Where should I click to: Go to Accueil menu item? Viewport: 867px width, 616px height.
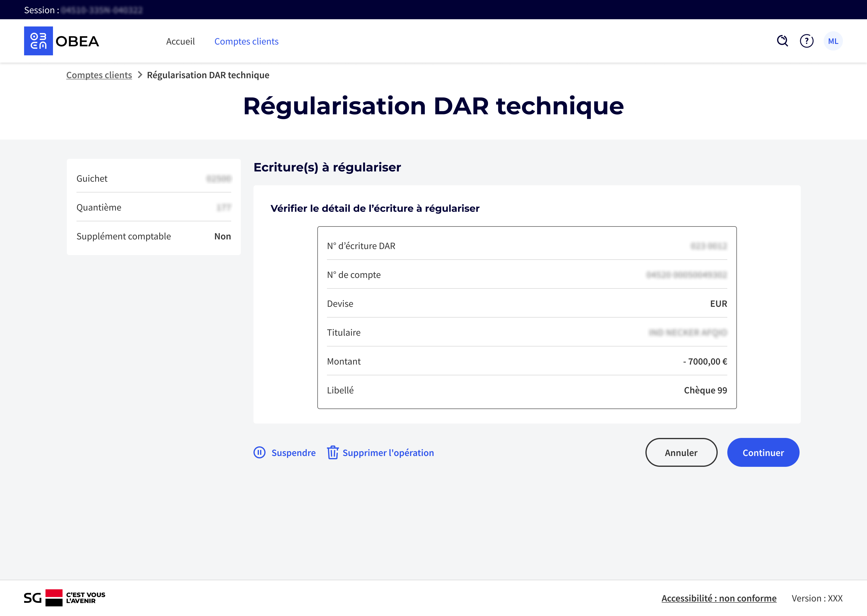pyautogui.click(x=180, y=41)
